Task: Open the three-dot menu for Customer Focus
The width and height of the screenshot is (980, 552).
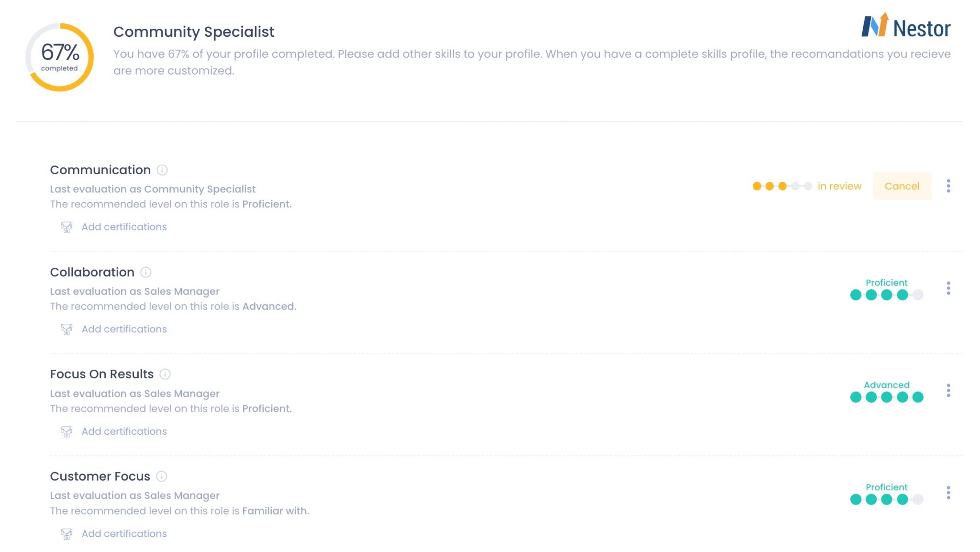Action: click(x=948, y=493)
